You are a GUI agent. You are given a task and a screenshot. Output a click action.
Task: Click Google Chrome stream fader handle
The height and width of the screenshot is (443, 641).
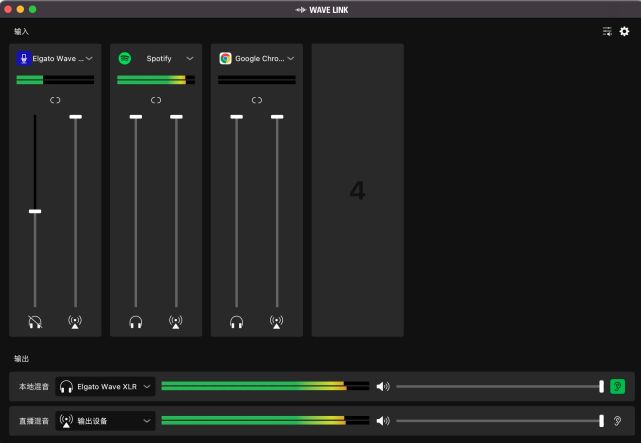[x=277, y=117]
